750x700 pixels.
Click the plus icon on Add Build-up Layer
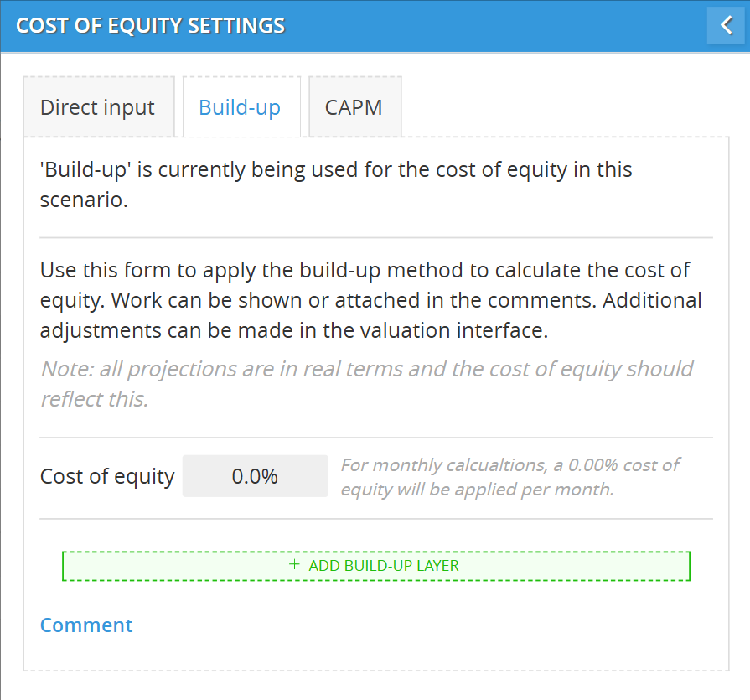point(294,565)
